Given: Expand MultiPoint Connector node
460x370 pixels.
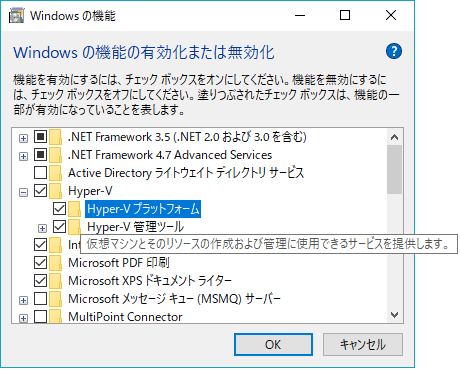Looking at the screenshot, I should pos(23,318).
